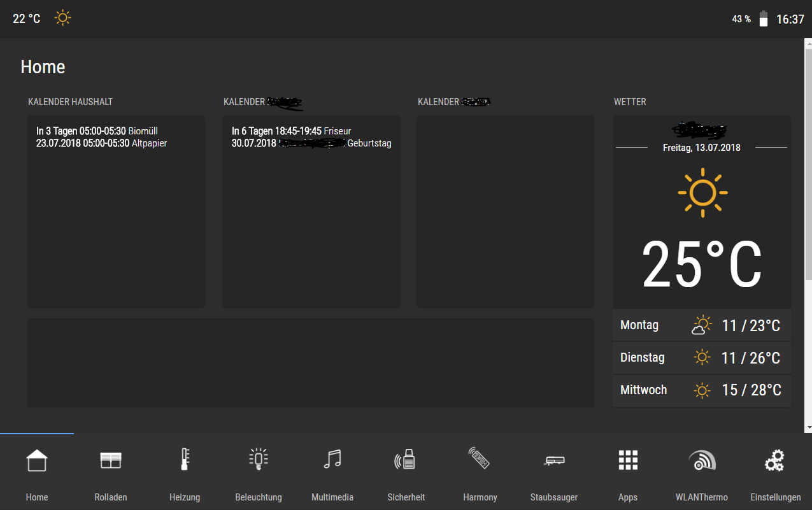Click the Mittwoch day label

(644, 390)
